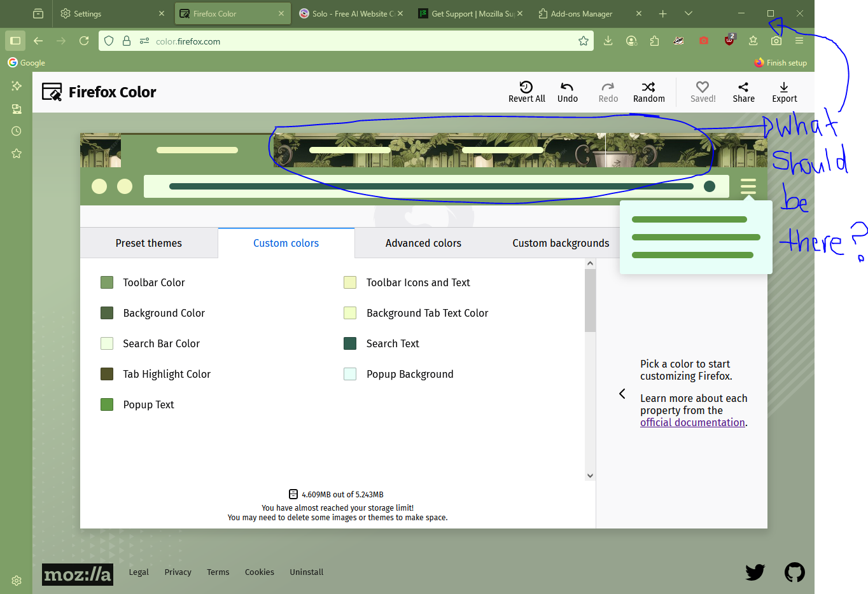The image size is (868, 594).
Task: Click the scrollbar down arrow
Action: tap(590, 476)
